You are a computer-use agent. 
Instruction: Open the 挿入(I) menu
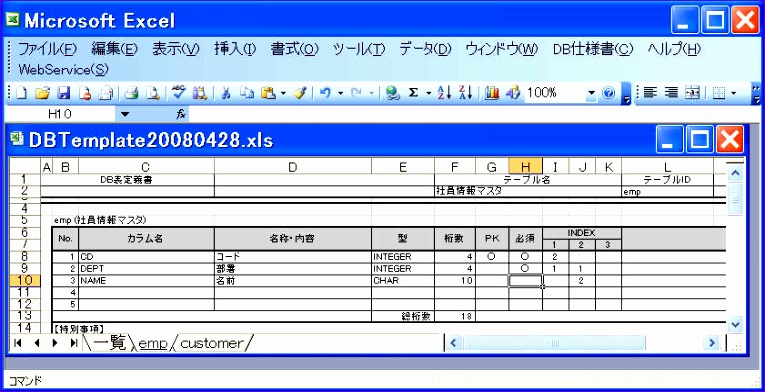(235, 49)
